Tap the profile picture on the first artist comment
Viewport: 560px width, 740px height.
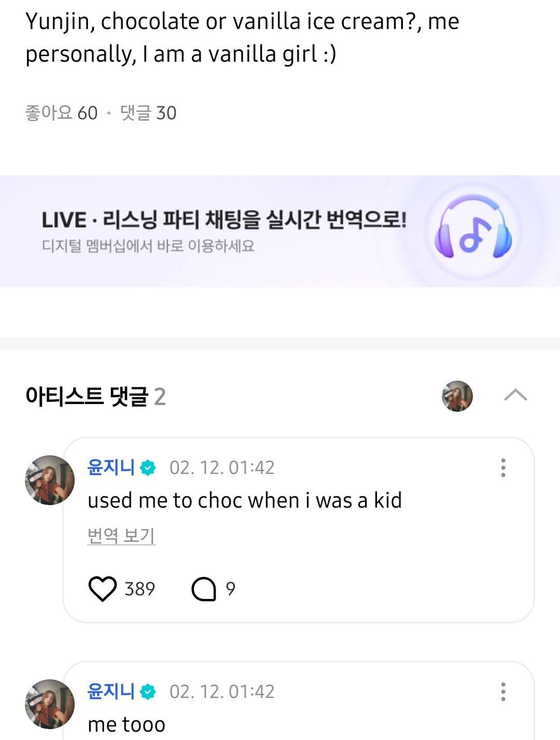(x=50, y=480)
